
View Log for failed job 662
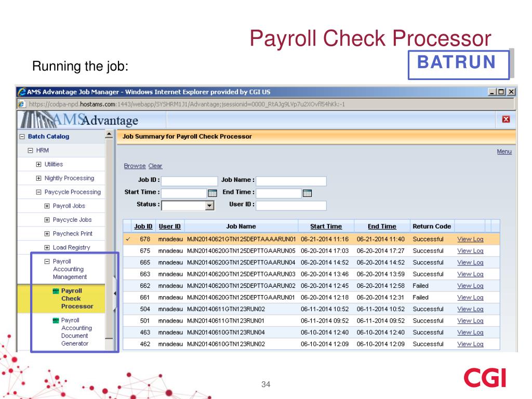(470, 286)
